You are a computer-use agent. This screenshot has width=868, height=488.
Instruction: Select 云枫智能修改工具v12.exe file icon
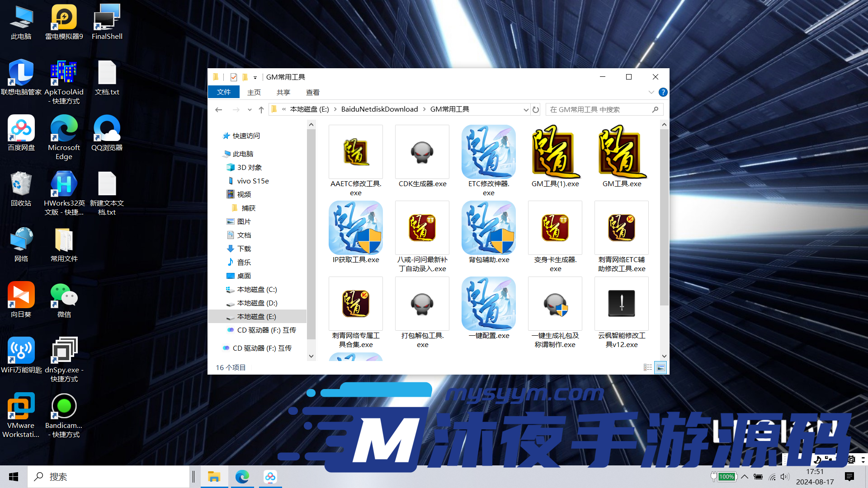(x=622, y=304)
